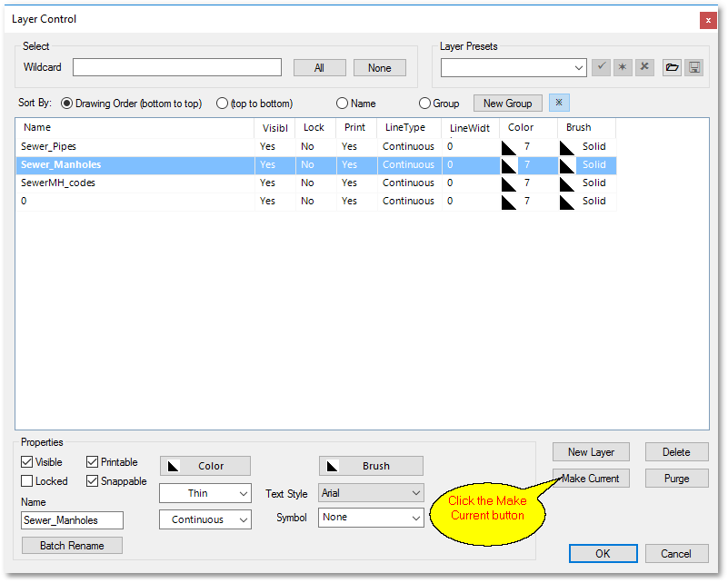Click the None select button
The image size is (728, 583).
click(379, 68)
